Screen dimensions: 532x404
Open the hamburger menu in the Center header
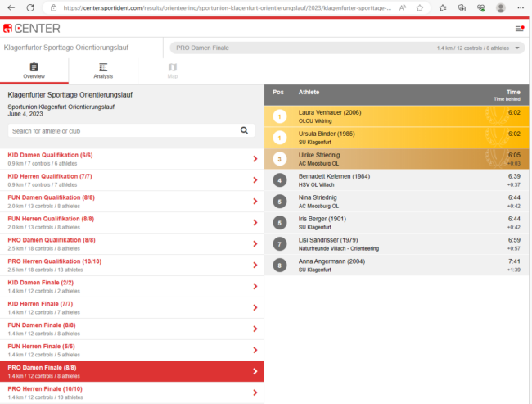pos(519,28)
